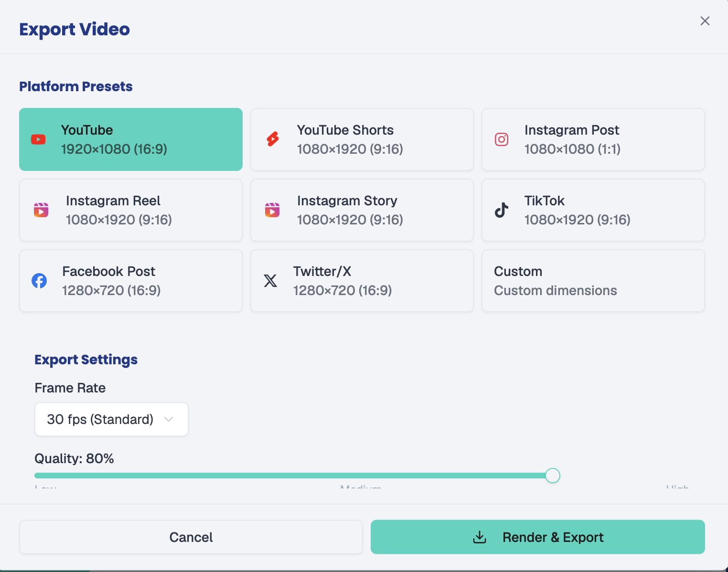Click the Frame Rate label

(70, 388)
